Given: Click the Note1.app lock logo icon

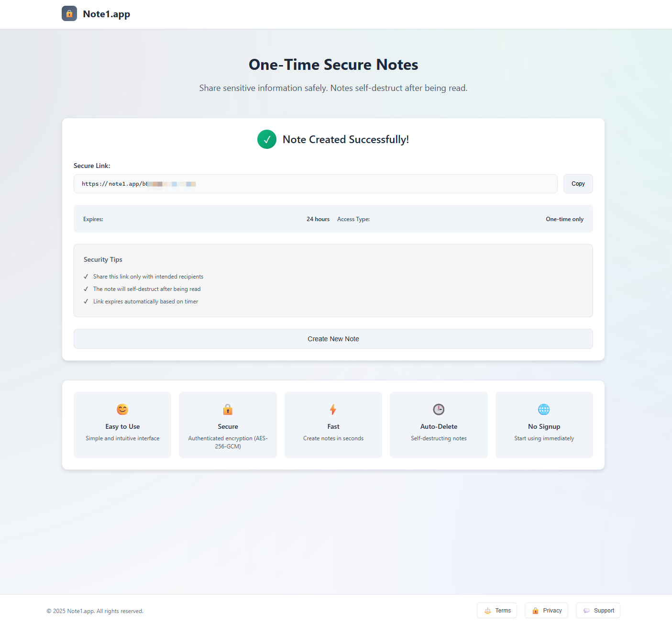Looking at the screenshot, I should [69, 13].
